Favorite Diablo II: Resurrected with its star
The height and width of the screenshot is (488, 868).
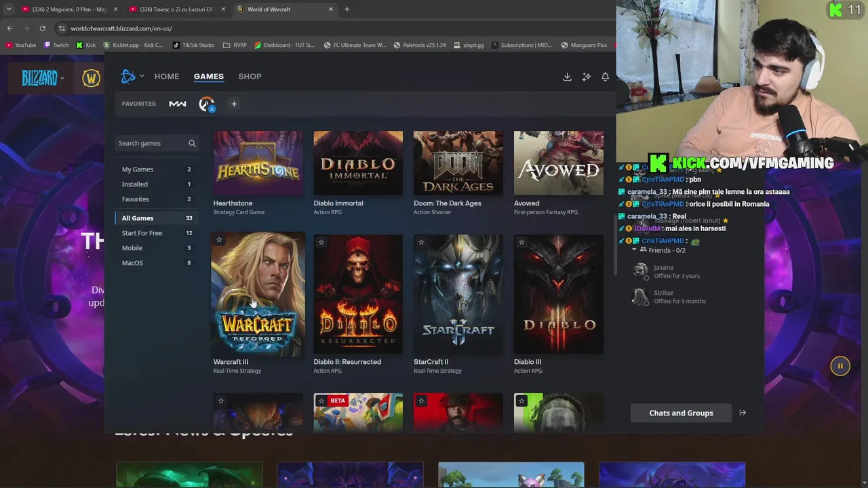coord(321,242)
